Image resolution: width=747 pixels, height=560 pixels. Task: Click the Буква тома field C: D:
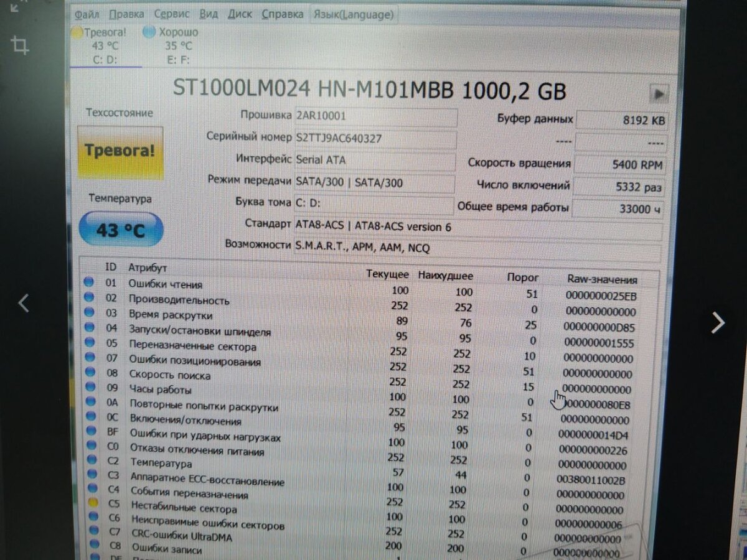point(374,205)
